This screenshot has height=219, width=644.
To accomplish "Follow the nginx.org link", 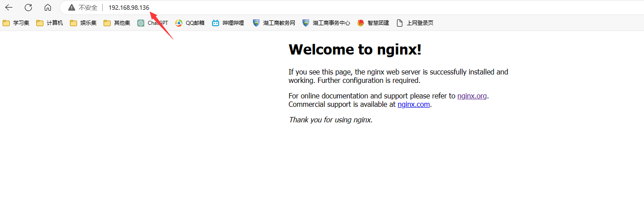I will click(472, 96).
